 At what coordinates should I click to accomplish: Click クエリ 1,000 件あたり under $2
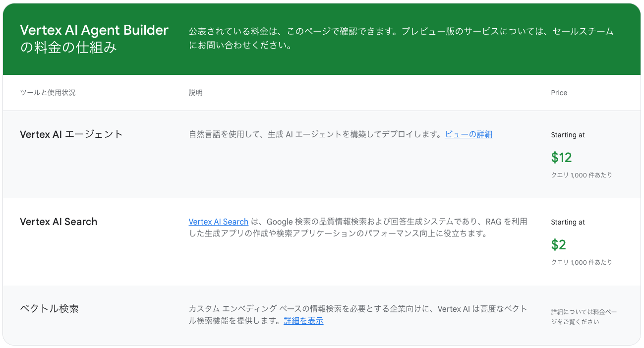pos(582,262)
